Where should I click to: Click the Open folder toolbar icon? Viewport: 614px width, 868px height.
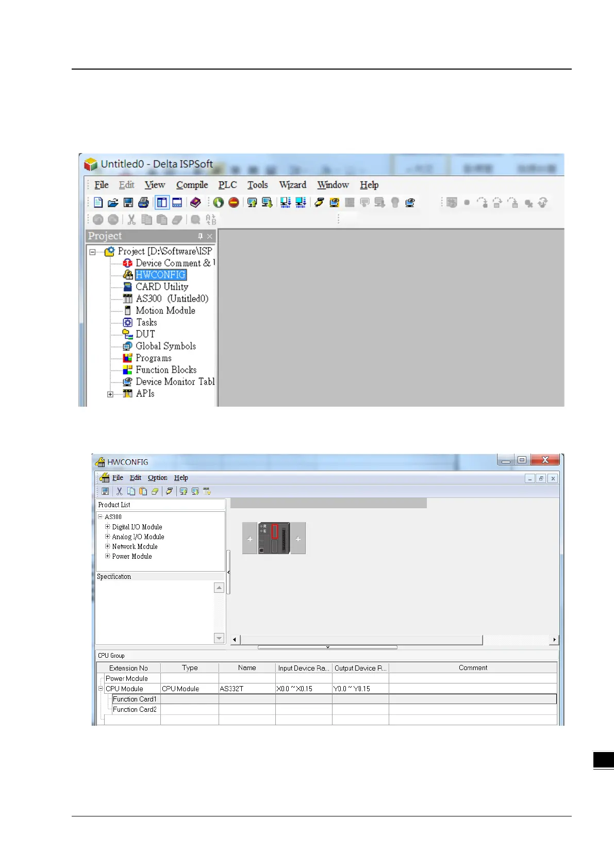coord(113,203)
